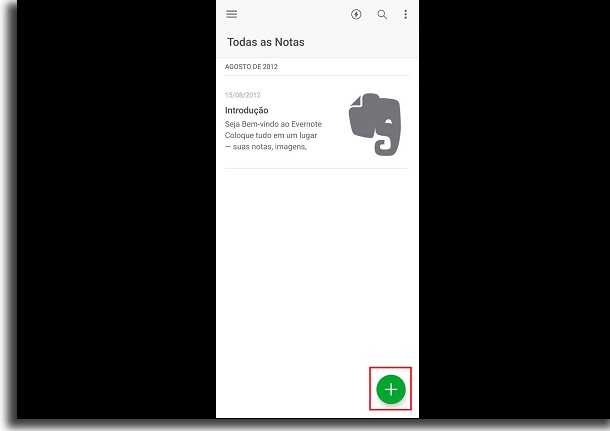The width and height of the screenshot is (610, 431).
Task: Open the three-dot overflow menu
Action: coord(405,14)
